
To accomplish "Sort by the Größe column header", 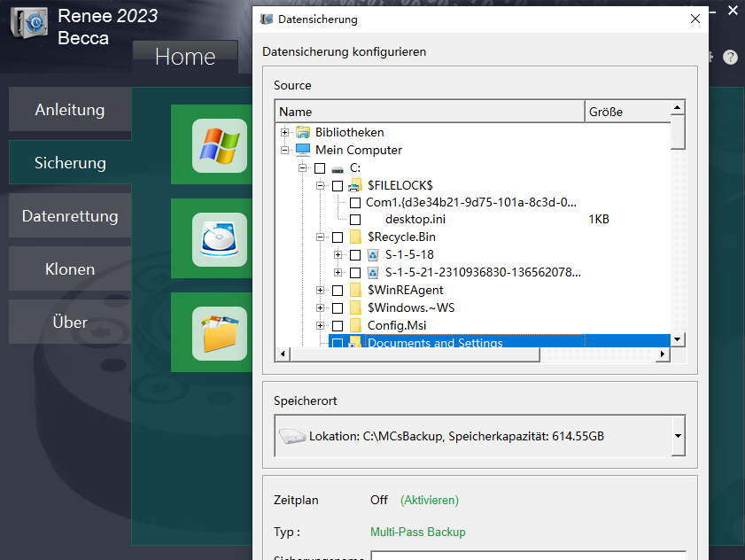I will [628, 112].
